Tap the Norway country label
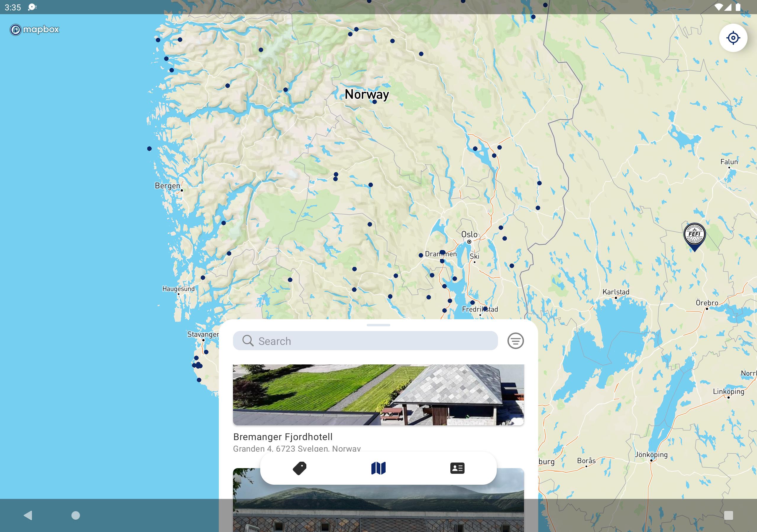This screenshot has width=757, height=532. tap(367, 94)
